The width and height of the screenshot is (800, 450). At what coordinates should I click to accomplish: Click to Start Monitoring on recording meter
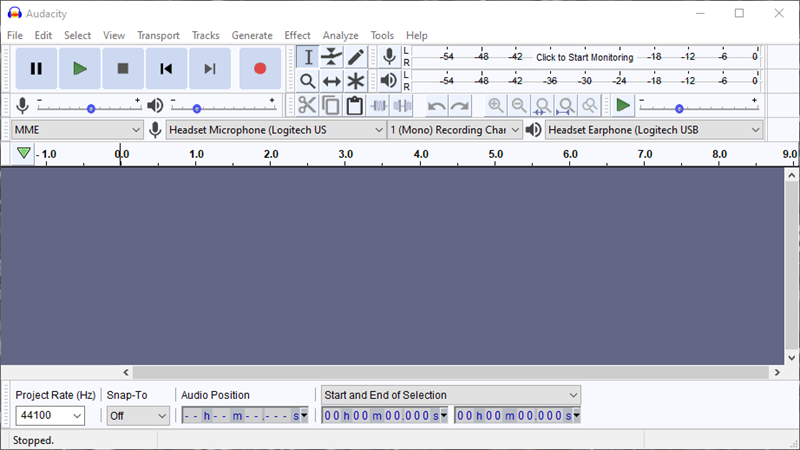tap(585, 57)
